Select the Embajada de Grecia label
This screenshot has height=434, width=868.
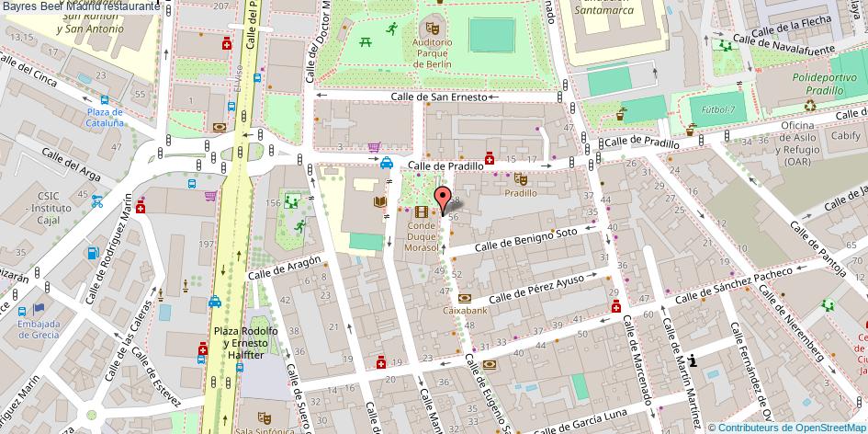point(39,329)
